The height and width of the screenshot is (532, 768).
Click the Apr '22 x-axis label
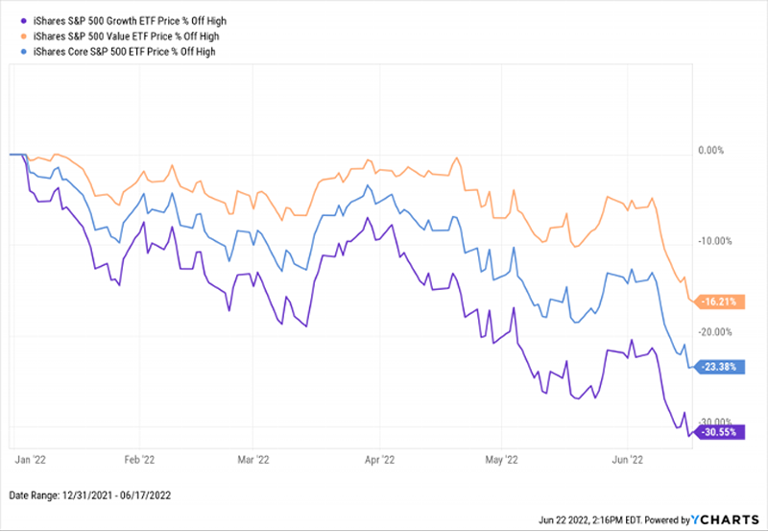(381, 460)
